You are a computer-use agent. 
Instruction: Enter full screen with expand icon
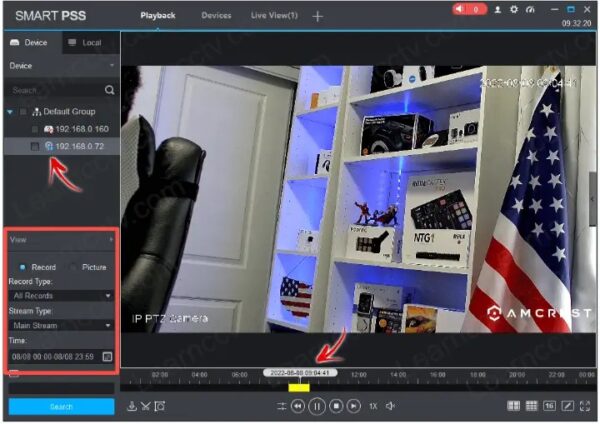click(x=584, y=406)
